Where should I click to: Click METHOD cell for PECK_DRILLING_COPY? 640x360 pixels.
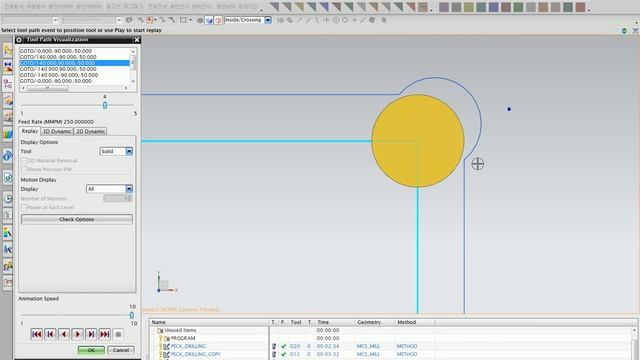point(407,354)
